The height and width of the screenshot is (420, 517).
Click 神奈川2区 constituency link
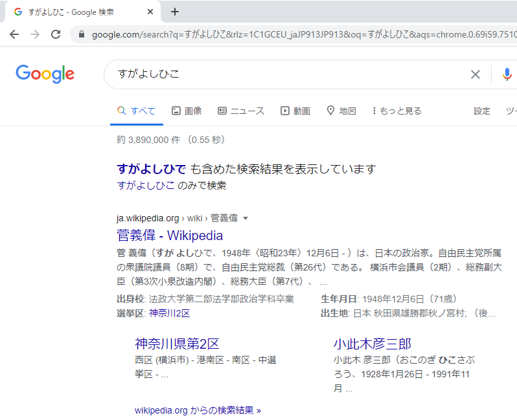170,313
